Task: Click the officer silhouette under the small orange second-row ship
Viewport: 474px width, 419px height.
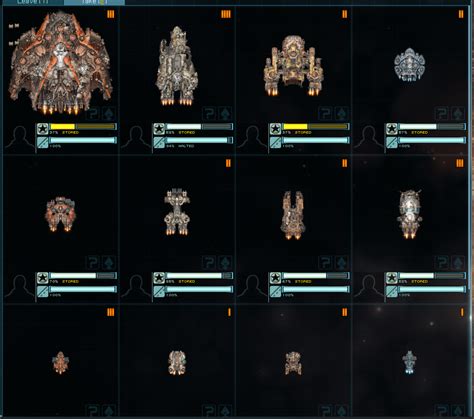Action: pyautogui.click(x=19, y=286)
